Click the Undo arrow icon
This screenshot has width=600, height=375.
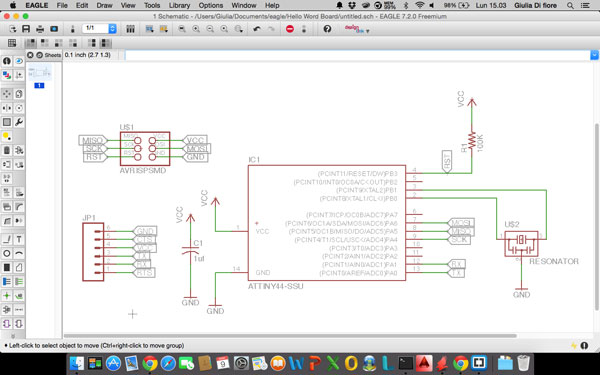coord(257,29)
